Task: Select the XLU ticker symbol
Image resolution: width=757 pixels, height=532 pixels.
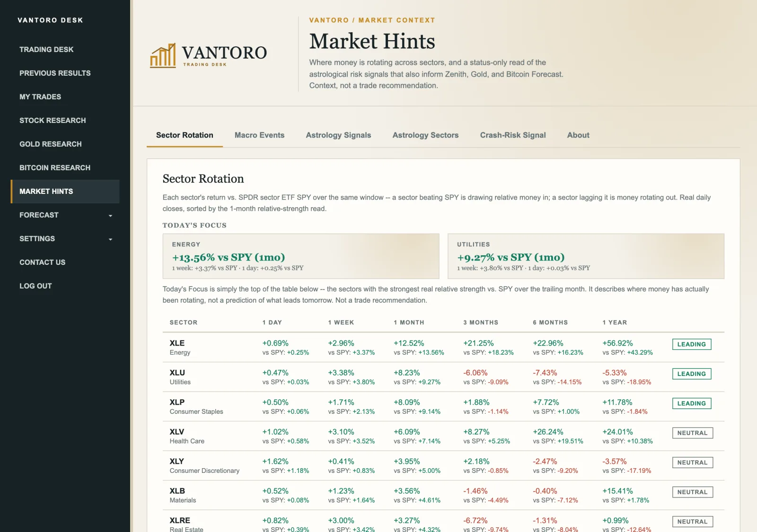Action: coord(177,373)
